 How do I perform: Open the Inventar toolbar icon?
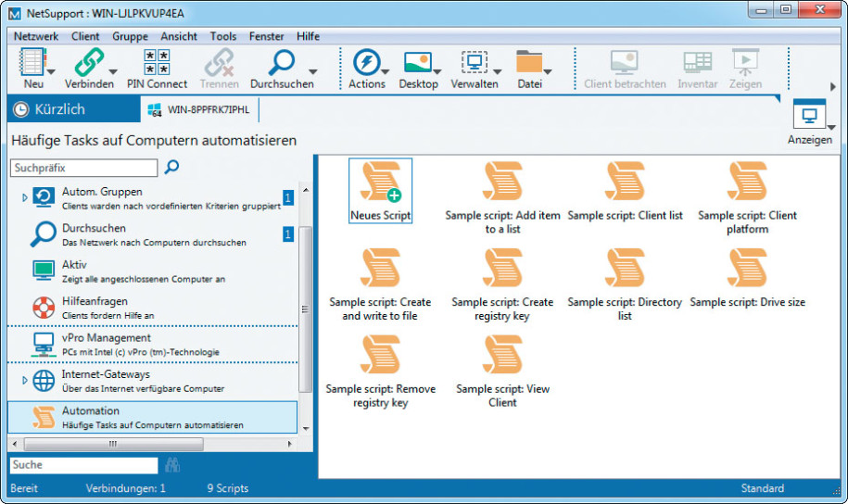697,62
